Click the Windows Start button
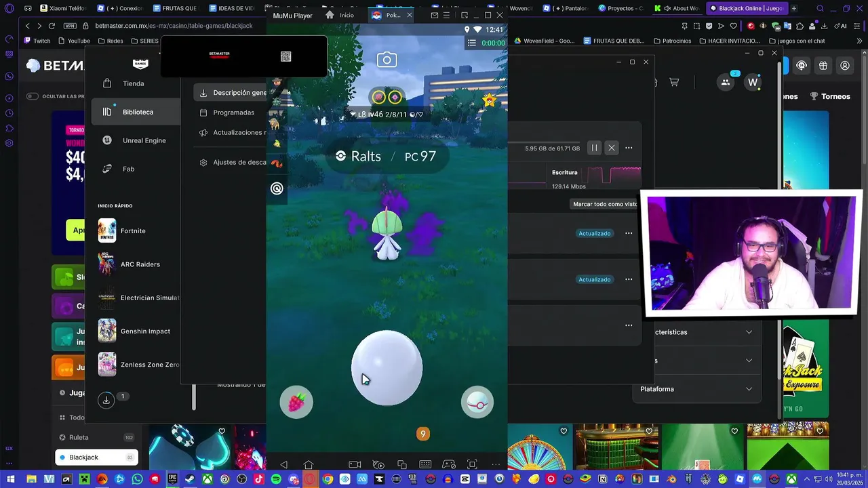 pyautogui.click(x=10, y=479)
